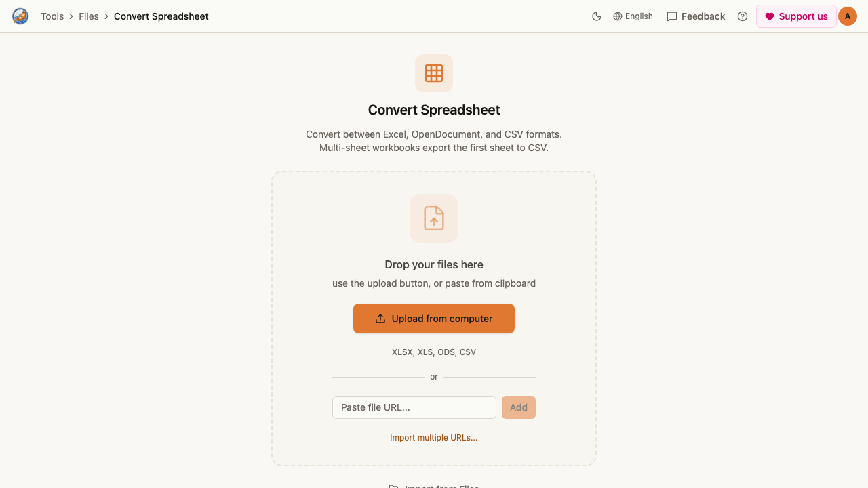Click the file upload drop icon

pyautogui.click(x=434, y=218)
